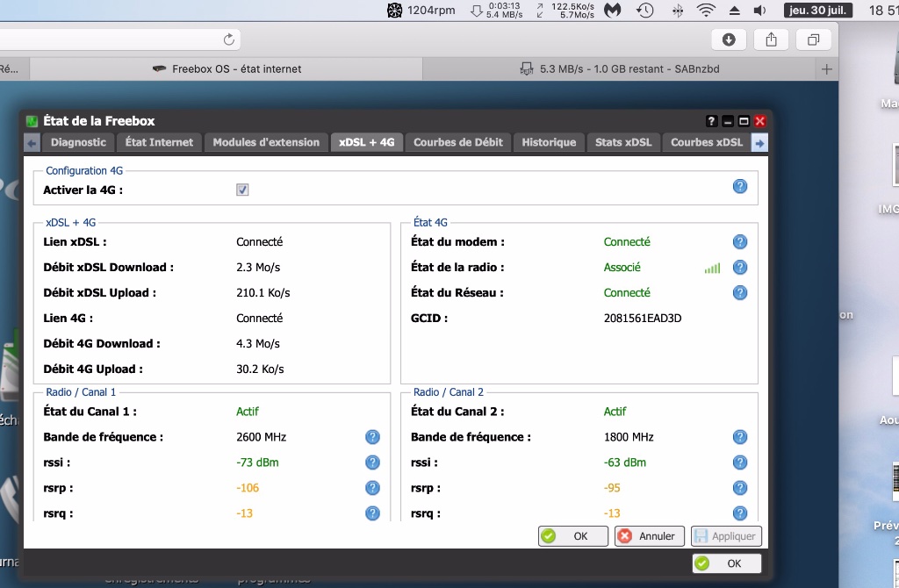This screenshot has width=899, height=588.
Task: Select the Canal 1 frequency value 2600 MHz
Action: click(x=262, y=437)
